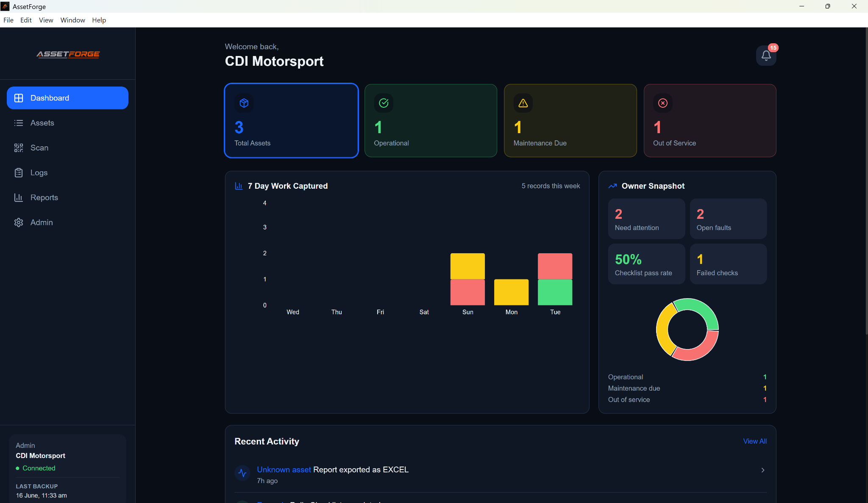Click the red donut chart segment
Viewport: 868px width, 503px height.
(x=701, y=352)
